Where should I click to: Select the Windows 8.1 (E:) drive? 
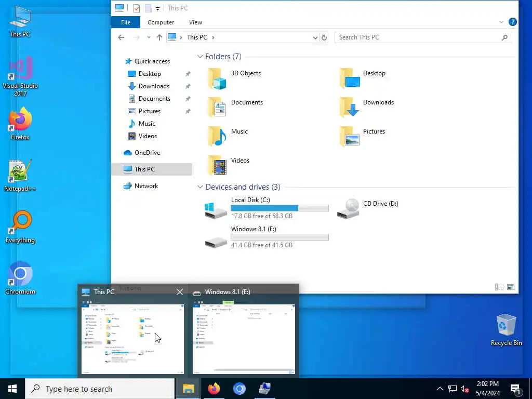click(267, 237)
